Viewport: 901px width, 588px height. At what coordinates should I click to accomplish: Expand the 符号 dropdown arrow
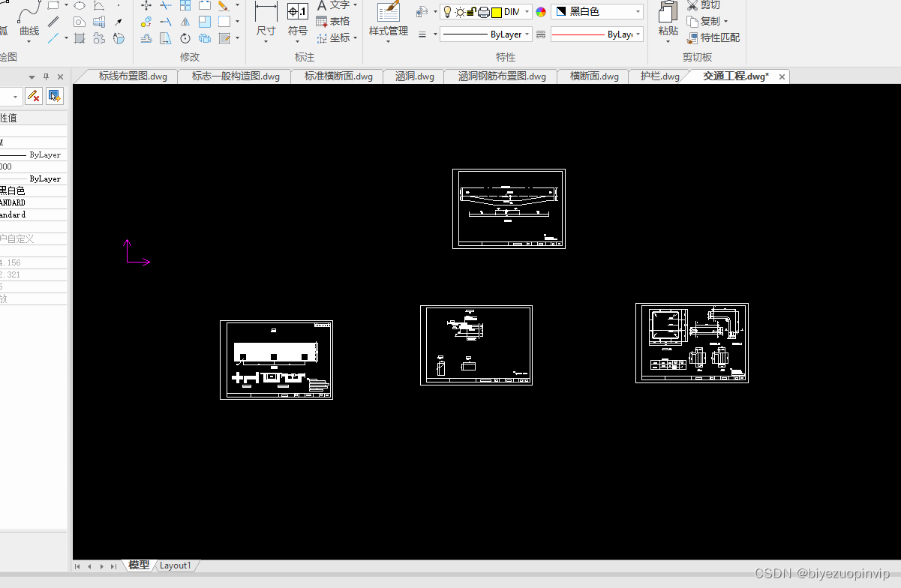pos(298,43)
